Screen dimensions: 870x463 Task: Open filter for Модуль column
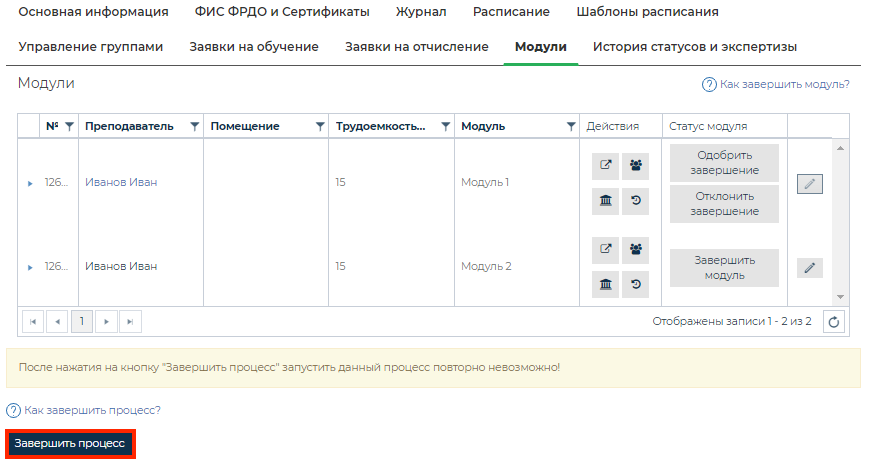coord(571,127)
